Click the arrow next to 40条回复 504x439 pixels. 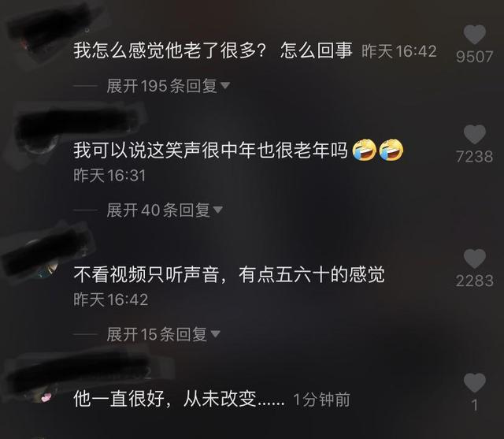218,210
